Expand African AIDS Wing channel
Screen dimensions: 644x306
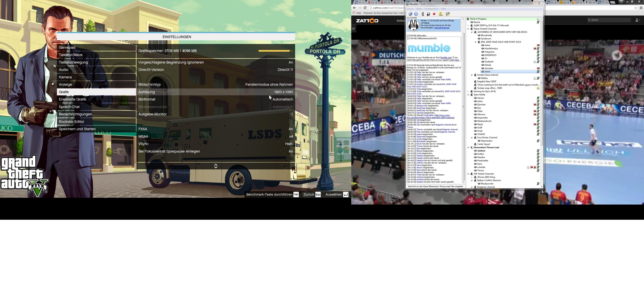[472, 177]
